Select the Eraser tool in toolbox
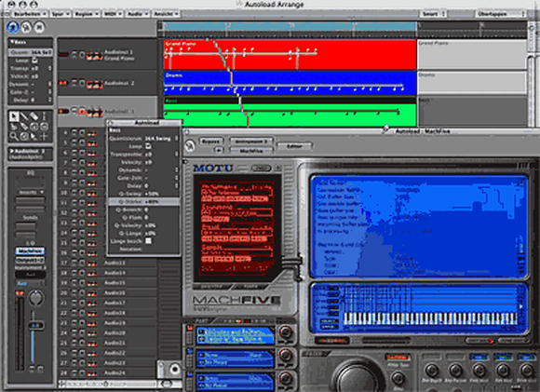The height and width of the screenshot is (392, 540). tap(34, 116)
